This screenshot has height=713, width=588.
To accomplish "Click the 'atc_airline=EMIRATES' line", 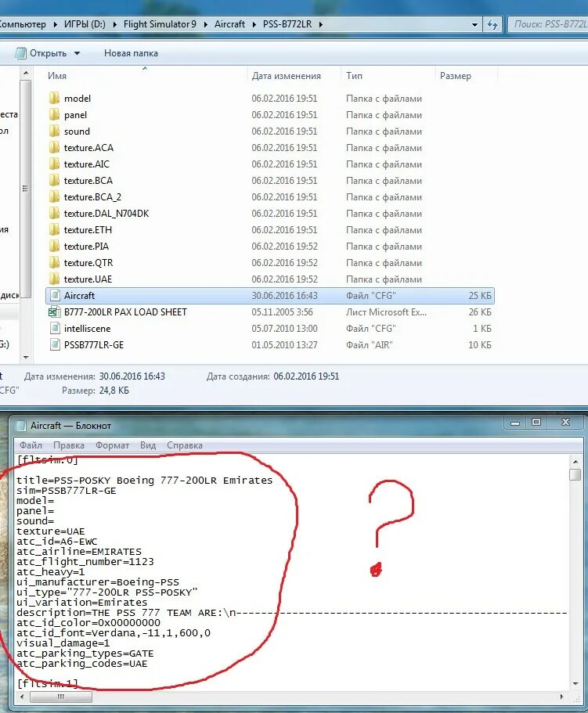I will point(79,552).
